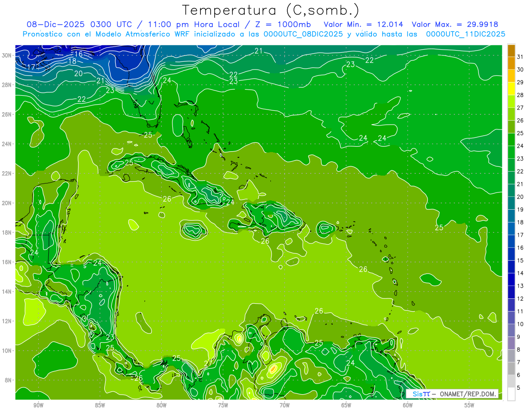Click the '0000UTC_08DIC2025' initialization time
This screenshot has height=411, width=532.
coord(303,34)
